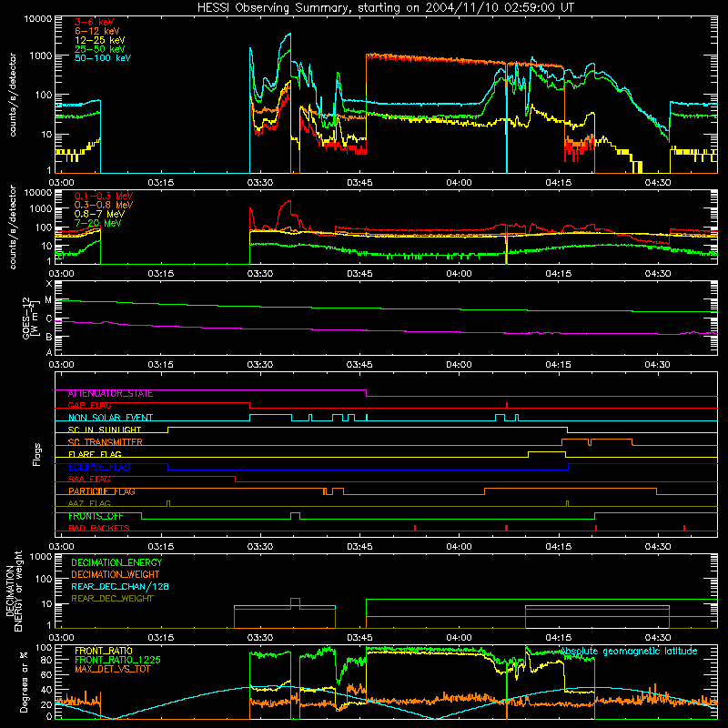728x728 pixels.
Task: Select the DECIMATION_ENERGY legend label
Action: tap(116, 562)
